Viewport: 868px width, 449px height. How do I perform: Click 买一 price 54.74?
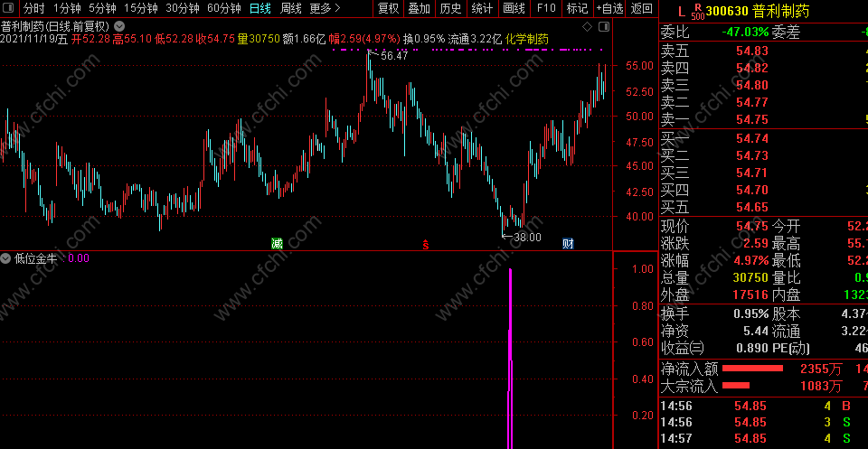tap(751, 139)
